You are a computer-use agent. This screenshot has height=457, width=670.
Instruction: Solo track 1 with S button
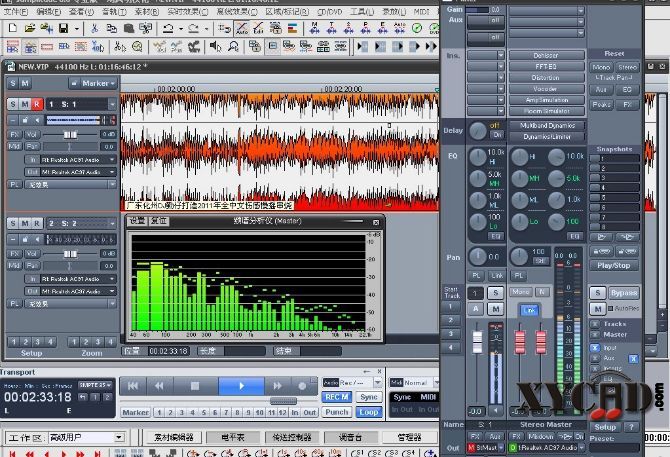coord(13,104)
